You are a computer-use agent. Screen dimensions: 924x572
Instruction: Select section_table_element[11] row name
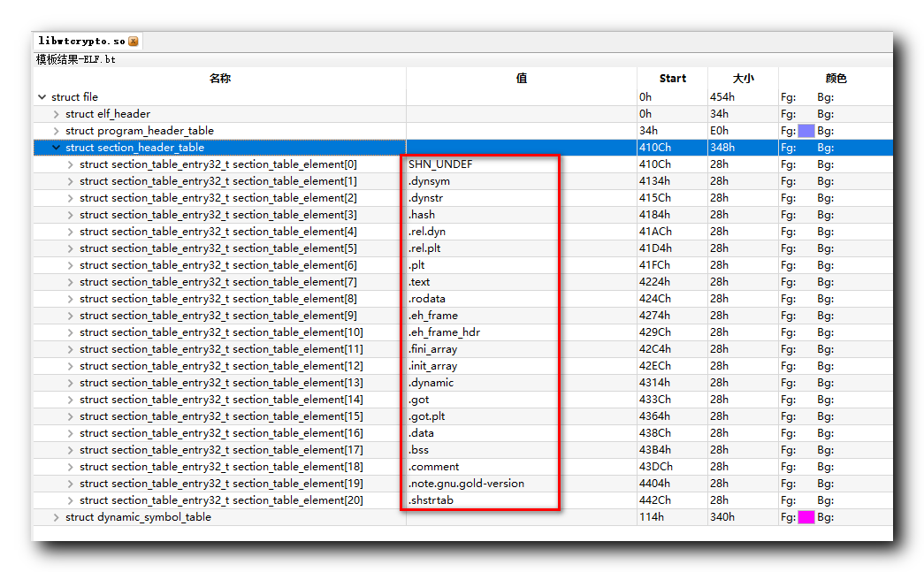221,349
